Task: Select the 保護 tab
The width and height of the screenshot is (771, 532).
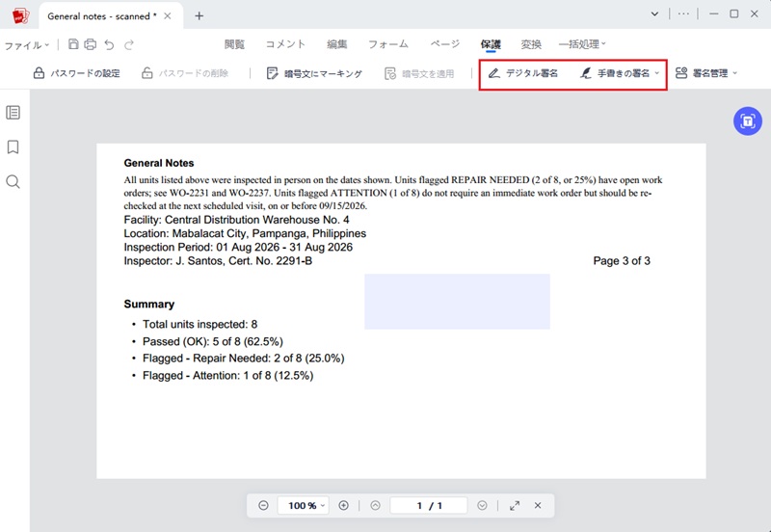Action: coord(491,44)
